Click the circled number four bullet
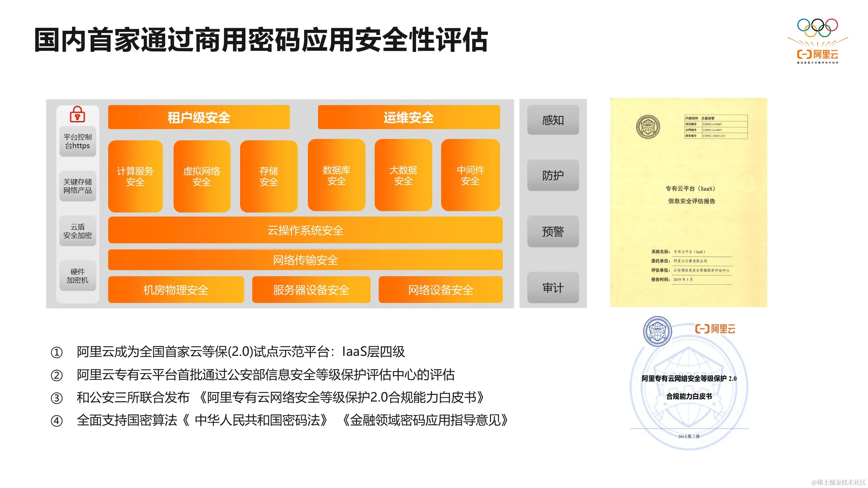 tap(57, 421)
